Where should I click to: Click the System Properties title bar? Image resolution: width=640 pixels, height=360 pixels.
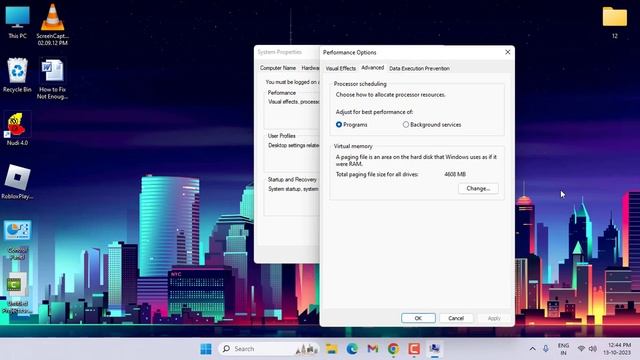(287, 52)
